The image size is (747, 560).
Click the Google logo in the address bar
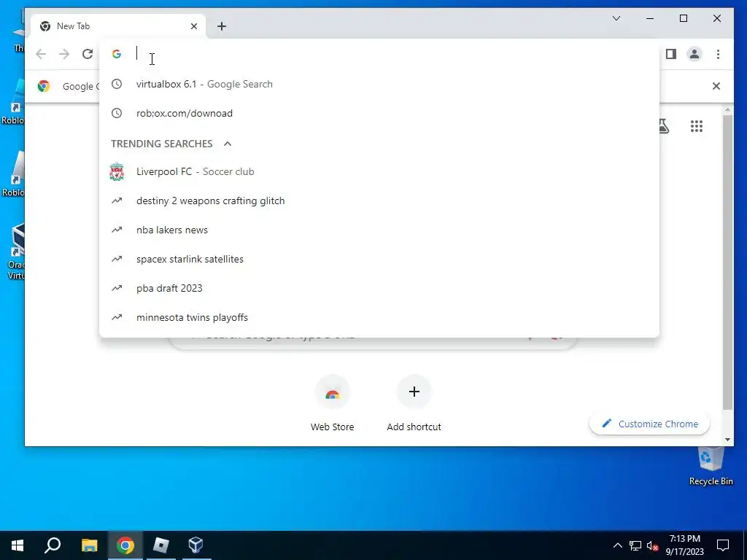coord(117,54)
